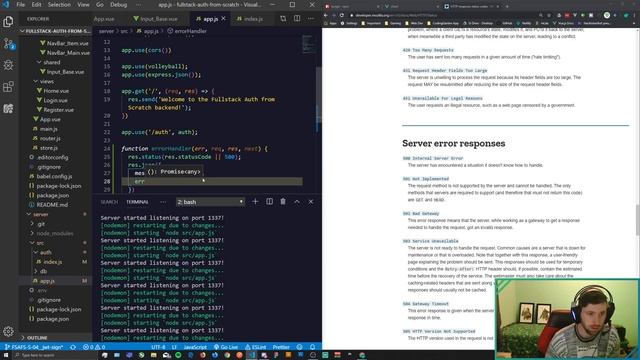
Task: Click the notification bell in the status bar
Action: (312, 347)
